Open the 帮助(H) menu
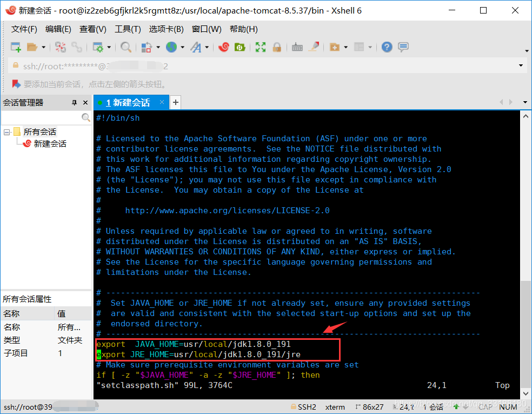532x414 pixels. (x=244, y=29)
